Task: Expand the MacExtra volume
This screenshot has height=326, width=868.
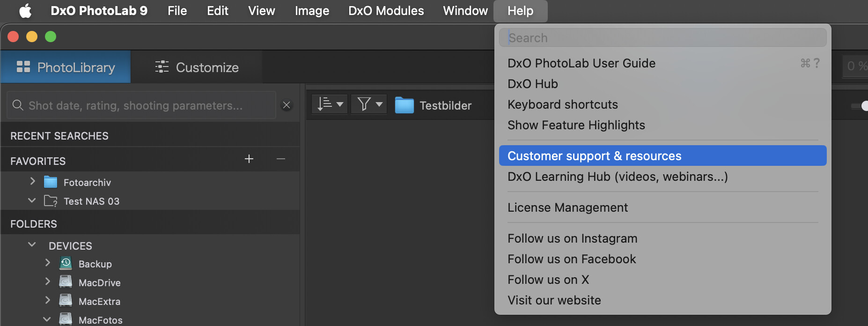Action: pos(47,300)
